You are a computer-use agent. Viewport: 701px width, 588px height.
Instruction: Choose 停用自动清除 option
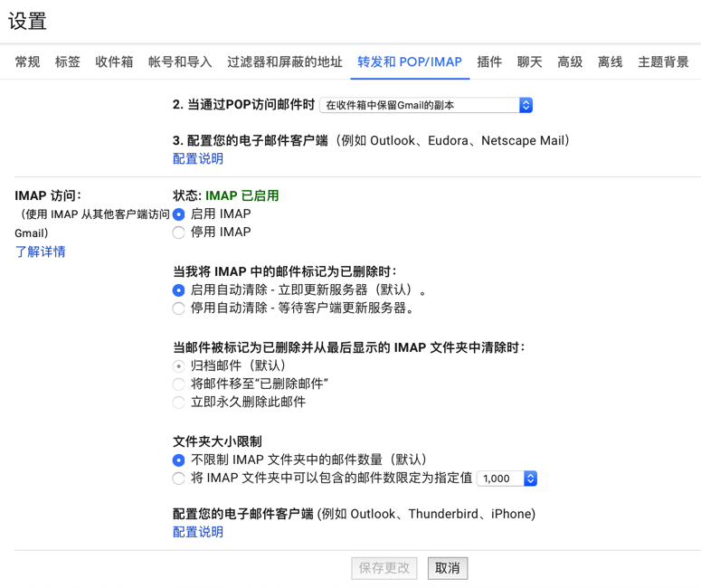[x=179, y=308]
